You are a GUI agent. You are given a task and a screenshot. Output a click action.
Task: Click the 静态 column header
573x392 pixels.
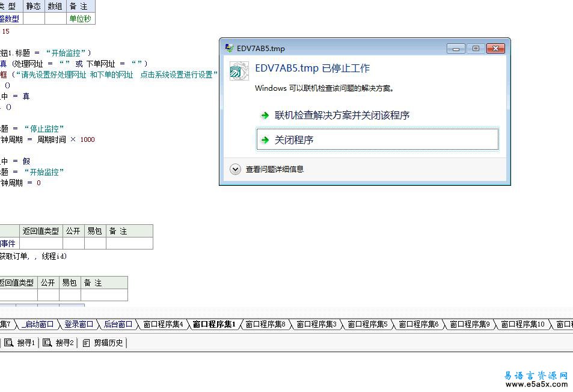(34, 6)
